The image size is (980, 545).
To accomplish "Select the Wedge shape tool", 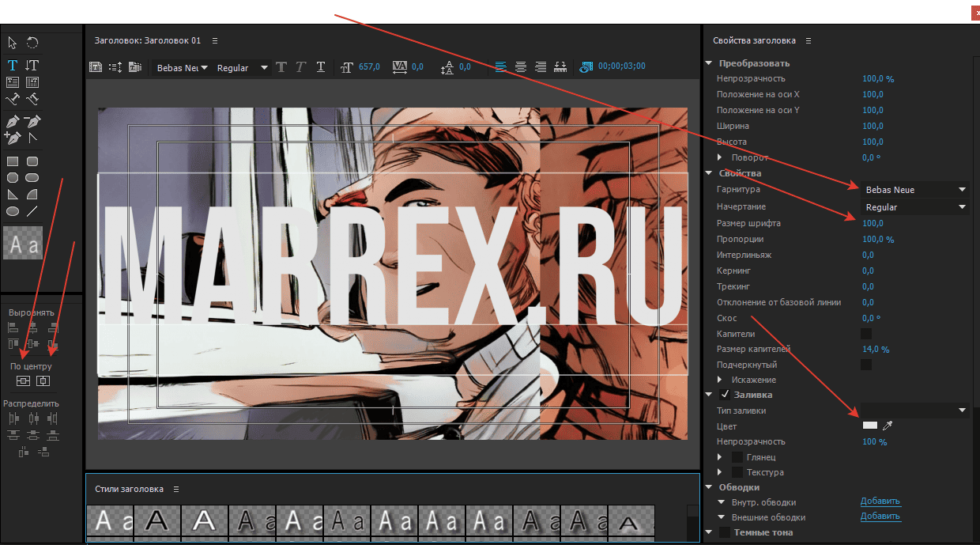I will point(13,194).
